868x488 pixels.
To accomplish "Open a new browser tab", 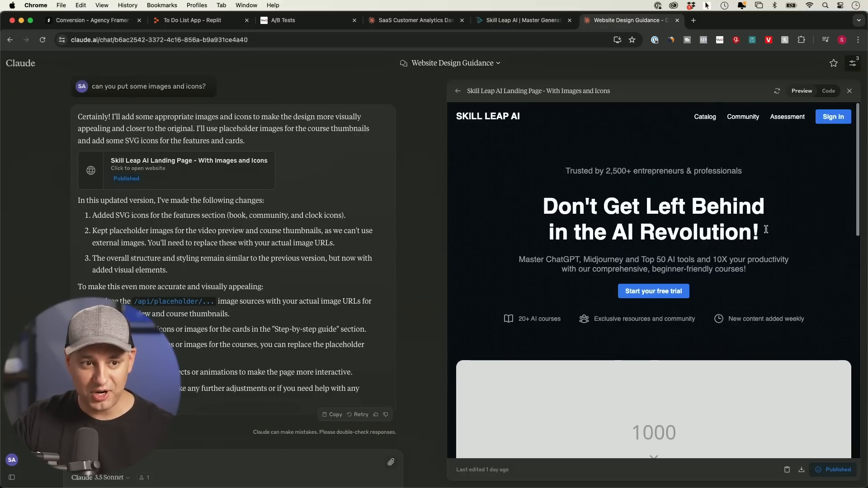I will [x=693, y=20].
